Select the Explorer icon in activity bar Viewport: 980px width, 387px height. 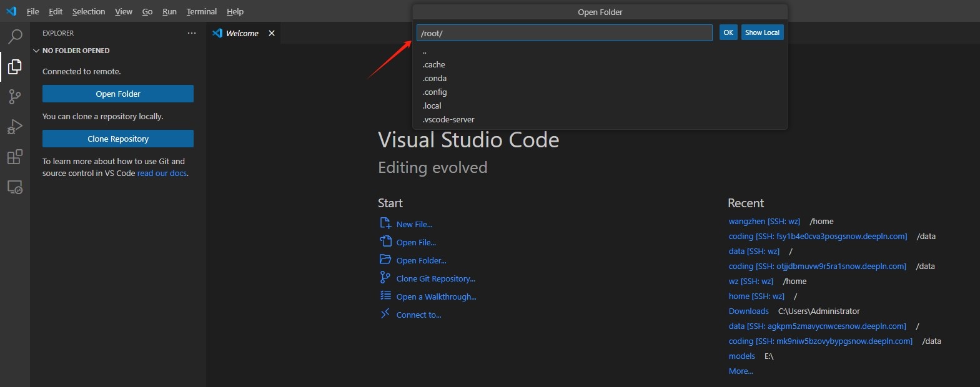(x=14, y=67)
